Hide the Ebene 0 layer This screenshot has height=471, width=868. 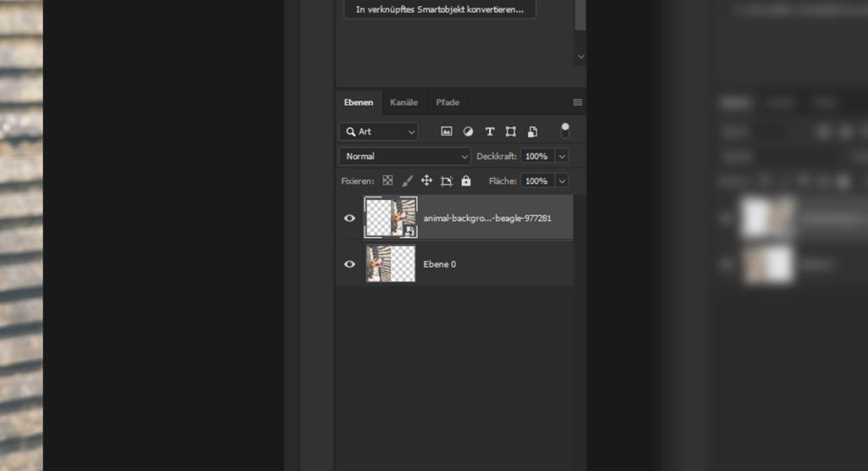(x=349, y=264)
